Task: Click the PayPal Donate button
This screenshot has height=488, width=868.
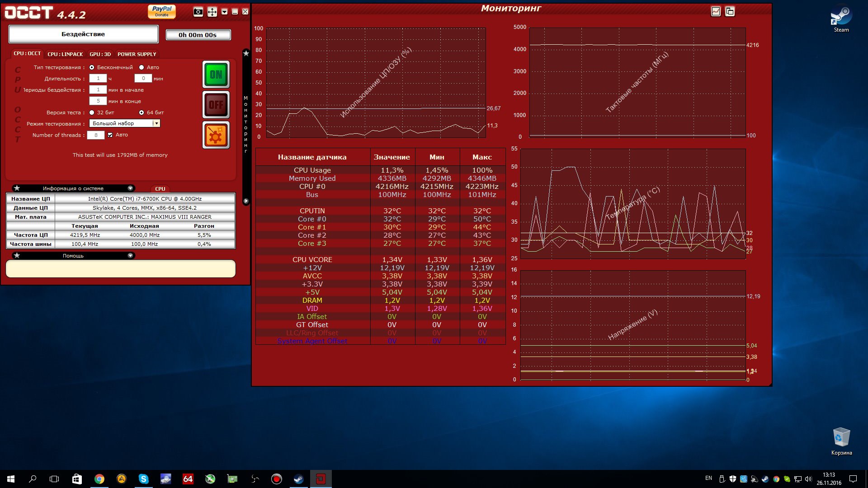Action: pos(161,11)
